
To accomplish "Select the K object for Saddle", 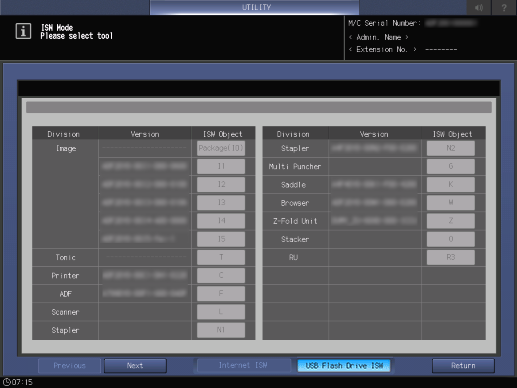I will click(451, 184).
